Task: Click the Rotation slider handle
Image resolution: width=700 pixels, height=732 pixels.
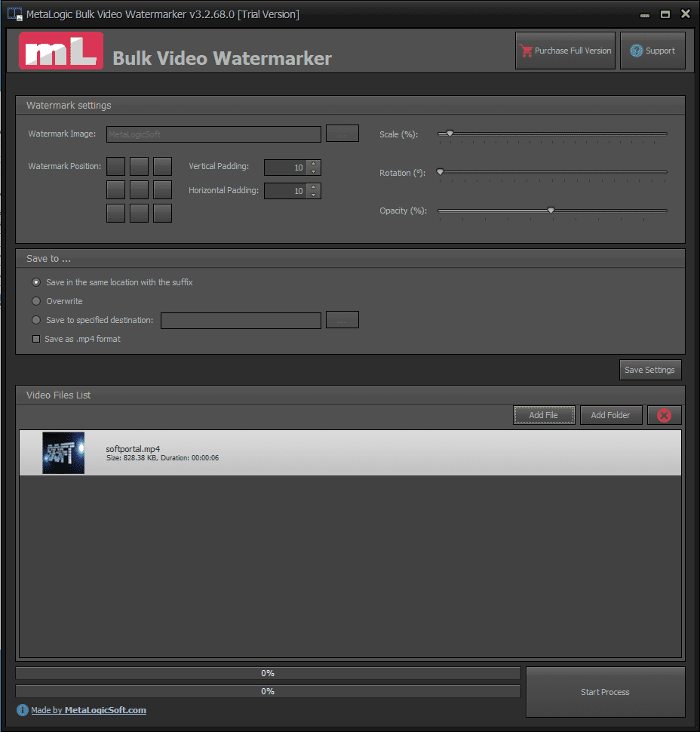Action: pos(440,172)
